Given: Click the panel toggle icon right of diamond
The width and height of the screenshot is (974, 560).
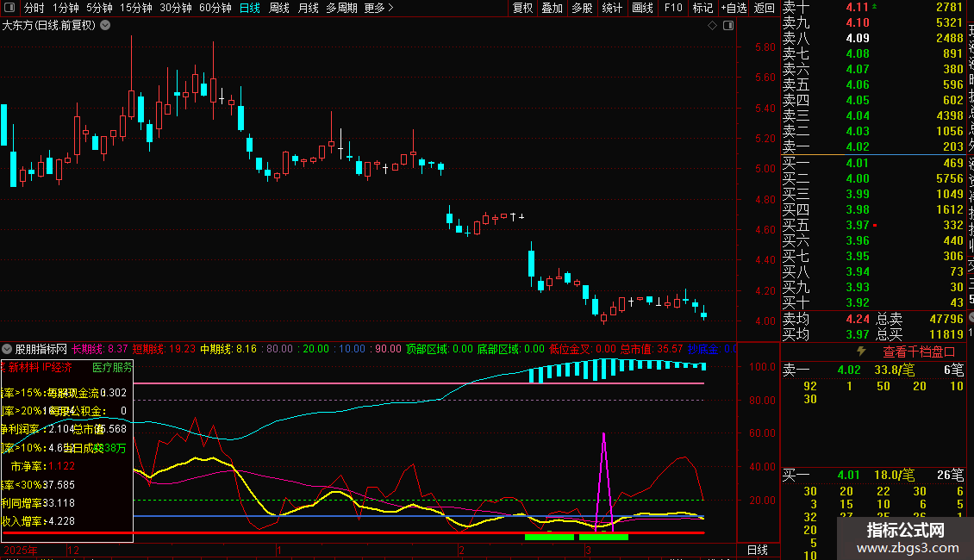Looking at the screenshot, I should click(x=728, y=26).
